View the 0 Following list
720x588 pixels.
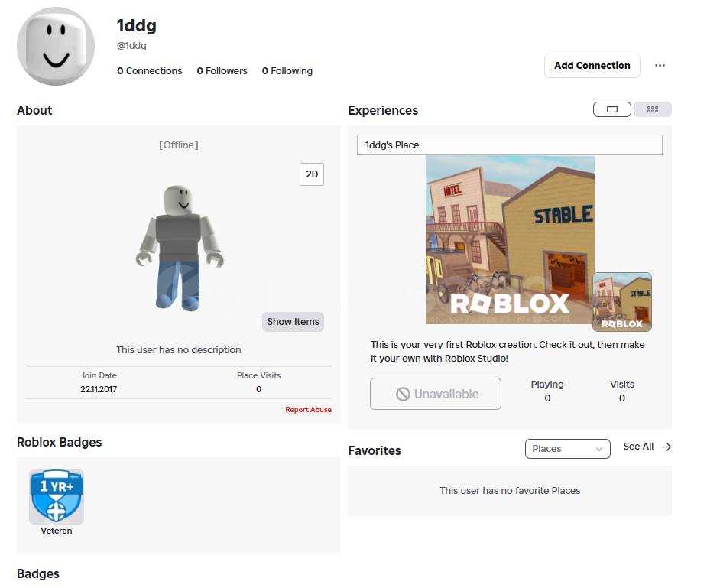(287, 71)
